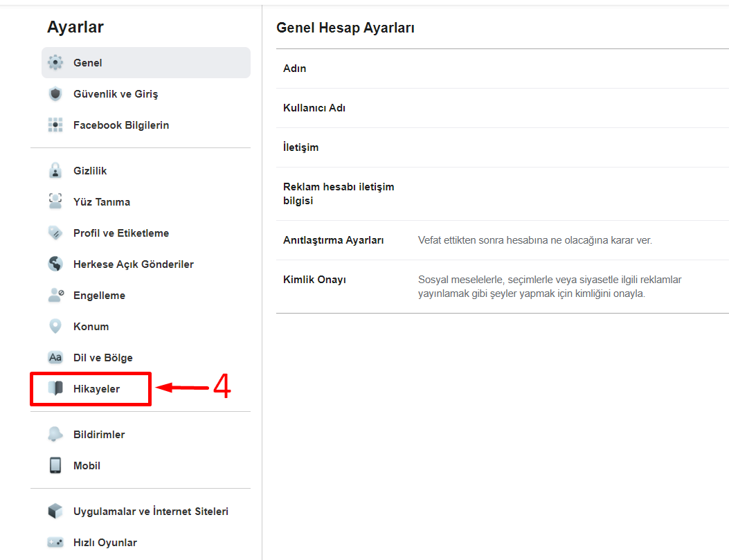Open Uygulamalar ve İnternet Siteleri settings
This screenshot has width=729, height=560.
(150, 512)
